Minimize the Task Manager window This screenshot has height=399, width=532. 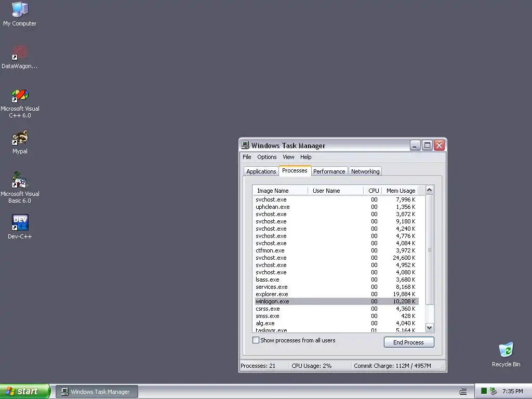tap(415, 145)
